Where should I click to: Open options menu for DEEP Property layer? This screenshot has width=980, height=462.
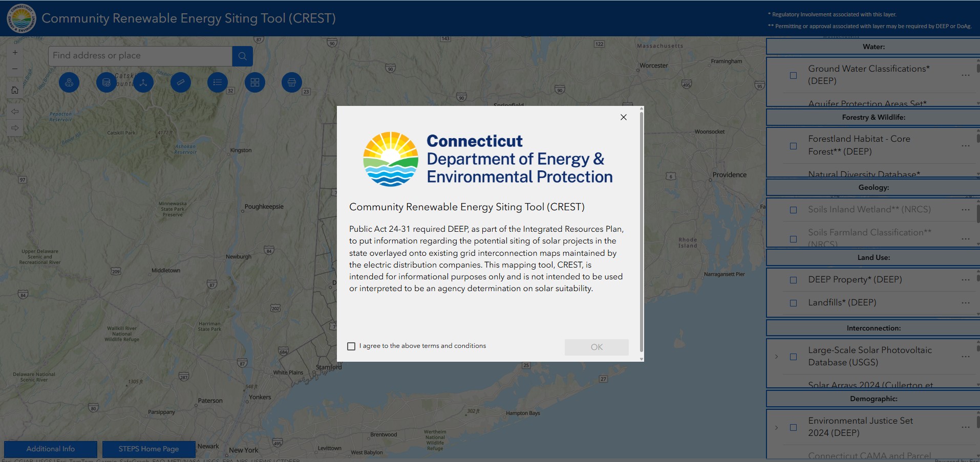coord(965,280)
